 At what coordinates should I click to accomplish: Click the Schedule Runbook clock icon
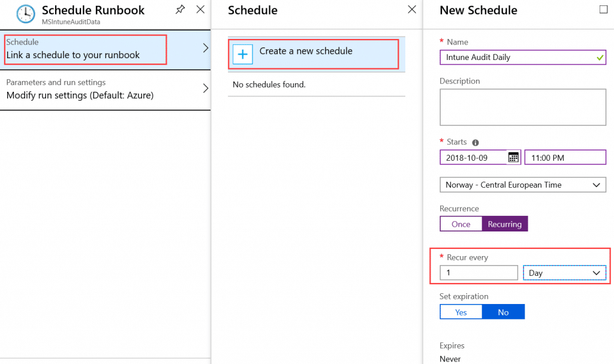25,13
